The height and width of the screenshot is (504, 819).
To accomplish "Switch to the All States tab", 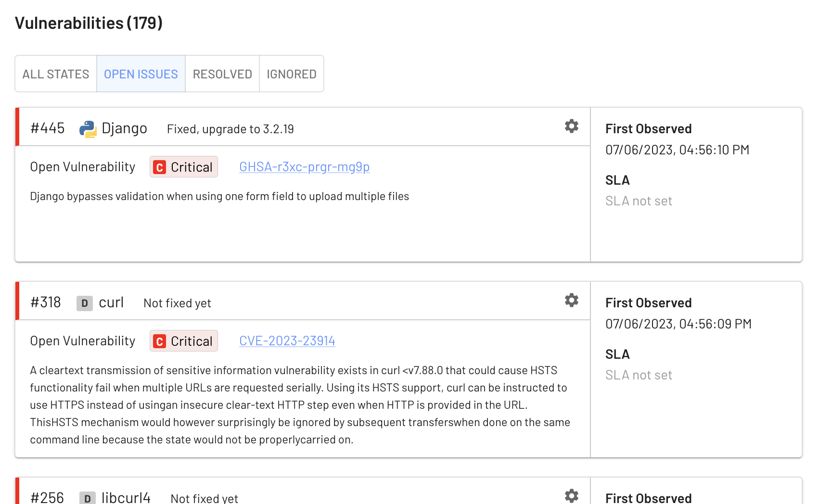I will tap(56, 74).
